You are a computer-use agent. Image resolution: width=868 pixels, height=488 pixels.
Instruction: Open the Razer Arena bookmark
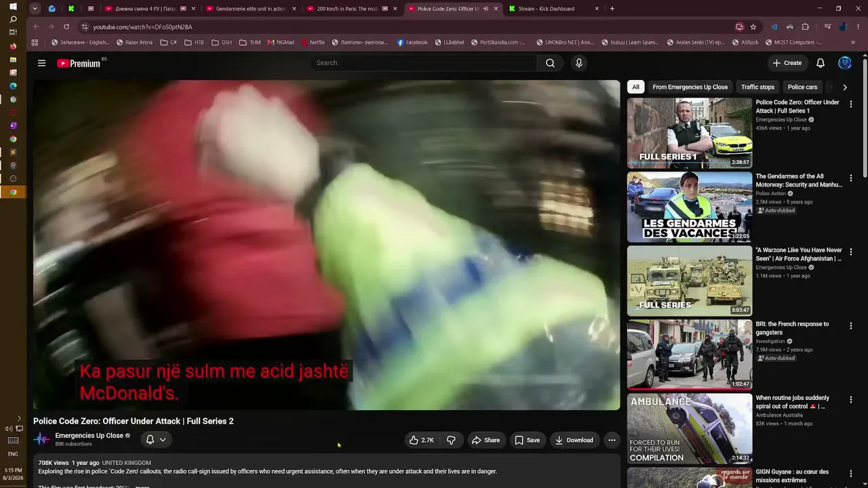click(134, 42)
